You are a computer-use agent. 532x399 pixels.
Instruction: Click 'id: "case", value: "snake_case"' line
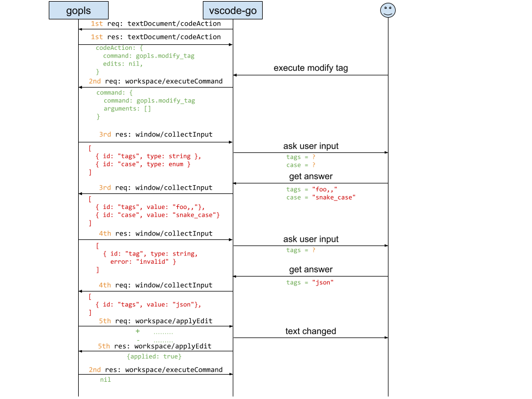(157, 215)
